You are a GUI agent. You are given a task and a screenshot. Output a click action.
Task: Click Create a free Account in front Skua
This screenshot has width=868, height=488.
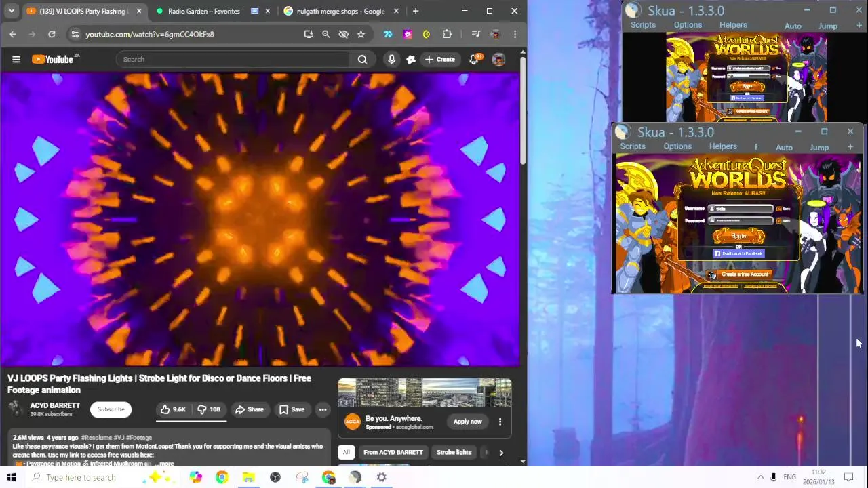click(x=739, y=274)
